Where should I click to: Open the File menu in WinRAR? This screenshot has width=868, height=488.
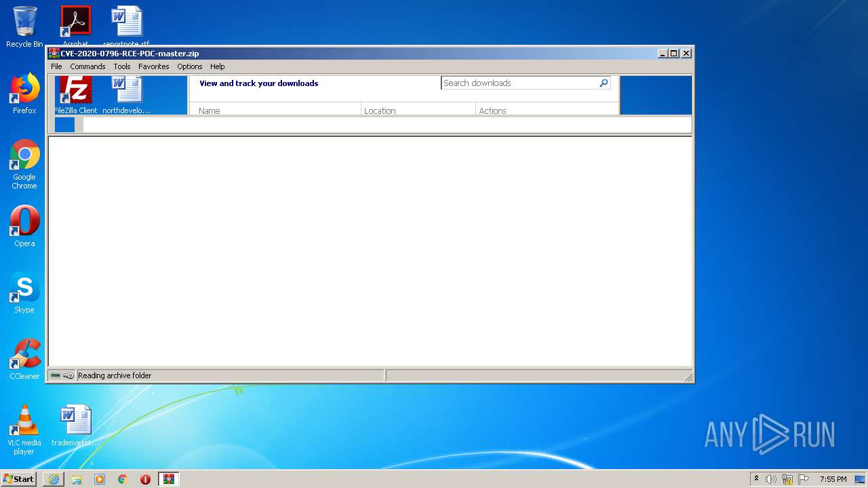click(56, 66)
